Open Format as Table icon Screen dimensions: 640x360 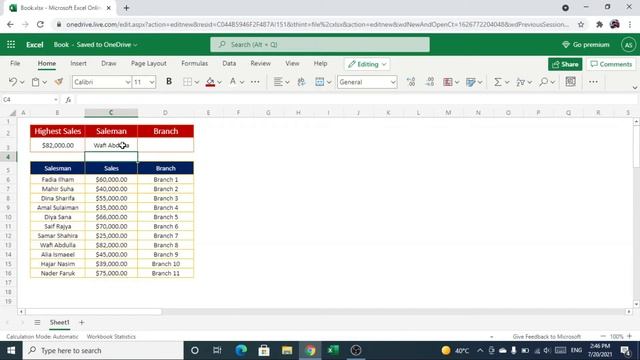pos(471,82)
